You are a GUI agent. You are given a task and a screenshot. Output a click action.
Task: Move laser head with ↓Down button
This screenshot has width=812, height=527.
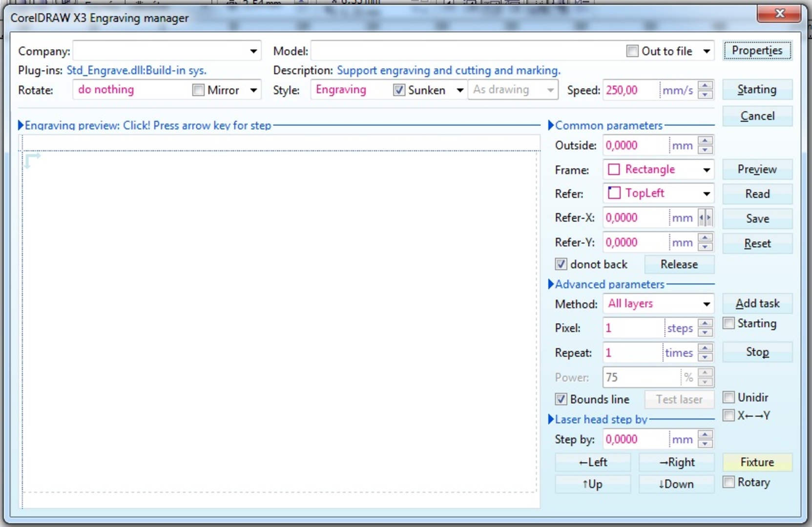click(677, 484)
